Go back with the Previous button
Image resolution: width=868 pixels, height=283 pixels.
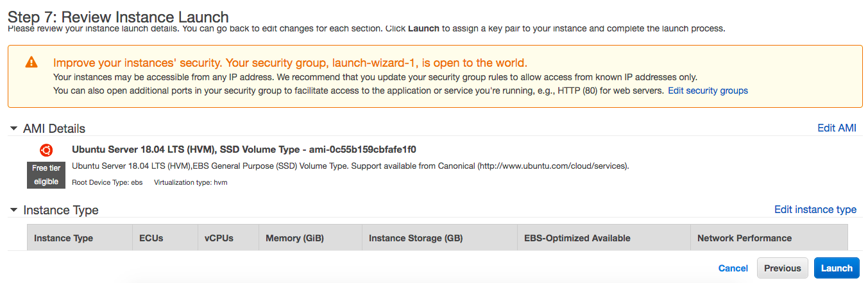[782, 268]
